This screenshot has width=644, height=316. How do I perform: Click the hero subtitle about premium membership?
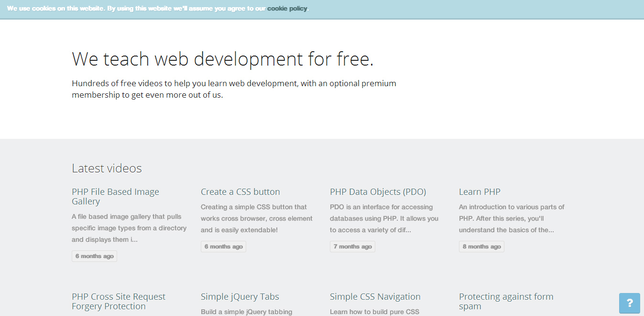point(234,89)
